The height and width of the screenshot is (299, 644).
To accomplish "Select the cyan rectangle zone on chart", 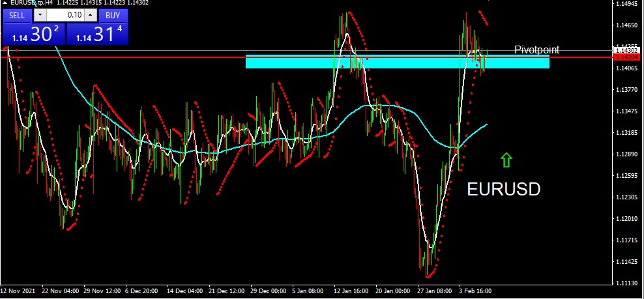I will [397, 62].
